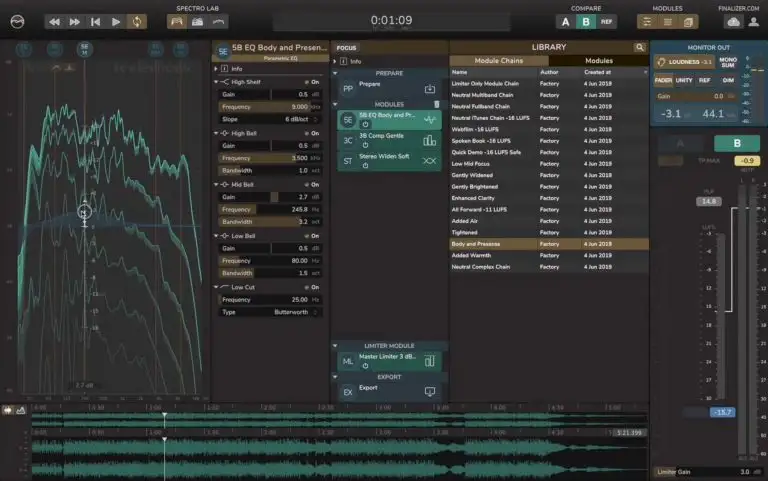Jump to start with skip-back button
The image size is (768, 481).
pos(95,22)
